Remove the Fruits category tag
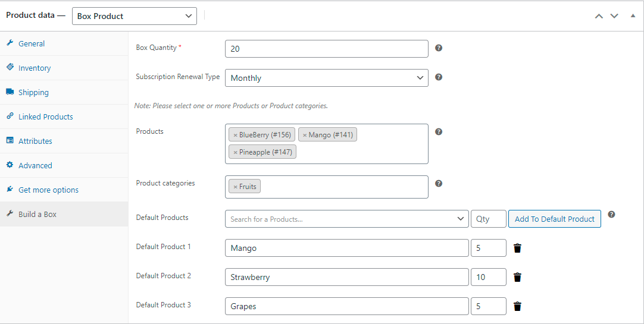644x324 pixels. tap(235, 187)
